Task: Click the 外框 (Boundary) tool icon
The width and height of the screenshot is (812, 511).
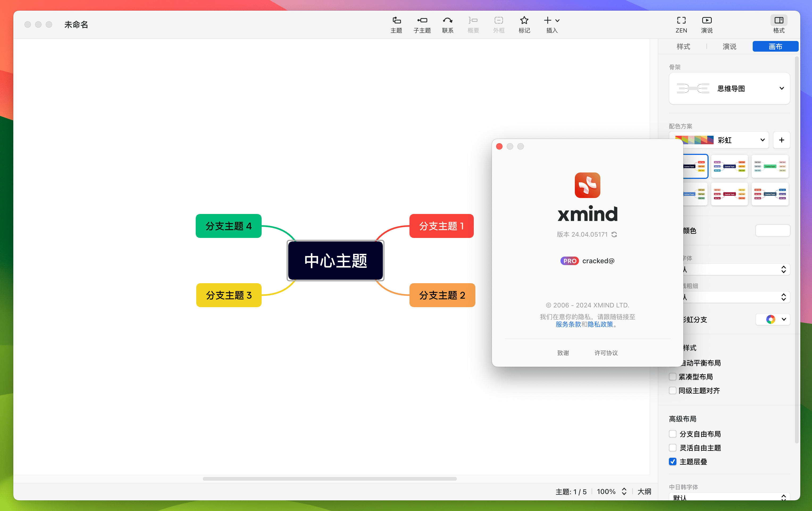Action: (x=499, y=23)
